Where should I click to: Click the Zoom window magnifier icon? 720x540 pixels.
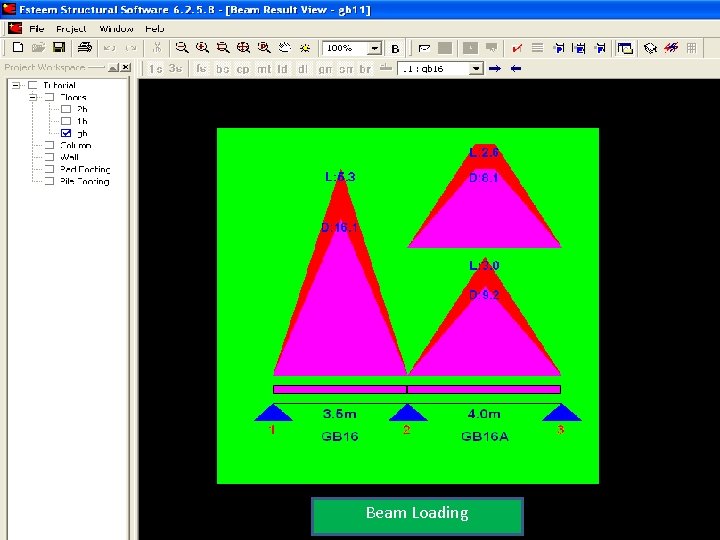[223, 47]
